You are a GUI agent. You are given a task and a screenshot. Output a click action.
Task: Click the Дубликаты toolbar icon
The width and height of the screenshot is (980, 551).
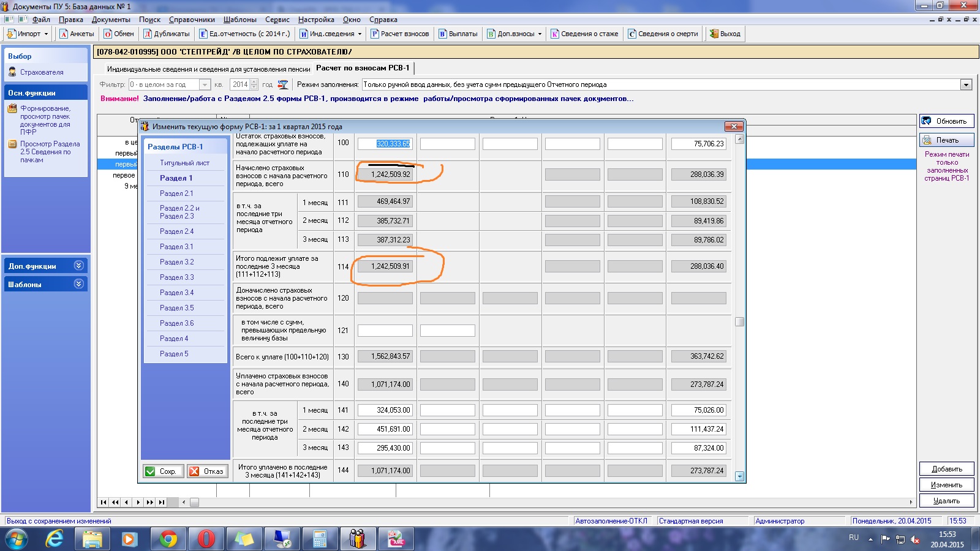tap(148, 34)
